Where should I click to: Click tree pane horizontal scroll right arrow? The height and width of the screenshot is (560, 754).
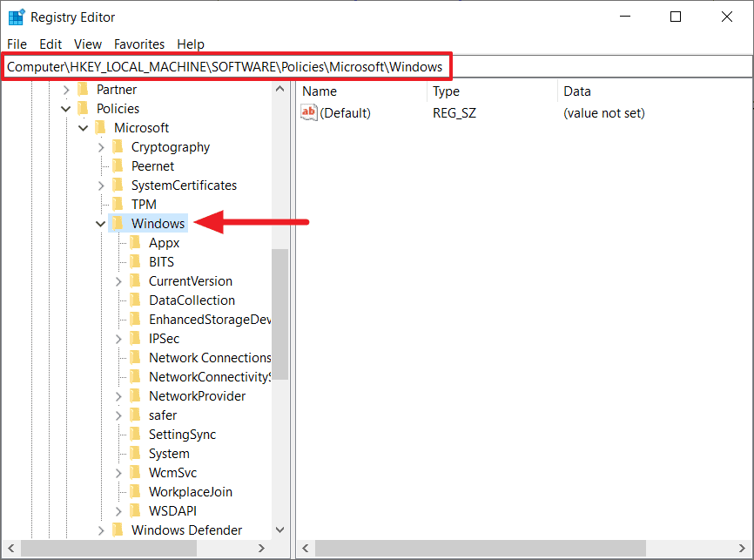pyautogui.click(x=261, y=548)
